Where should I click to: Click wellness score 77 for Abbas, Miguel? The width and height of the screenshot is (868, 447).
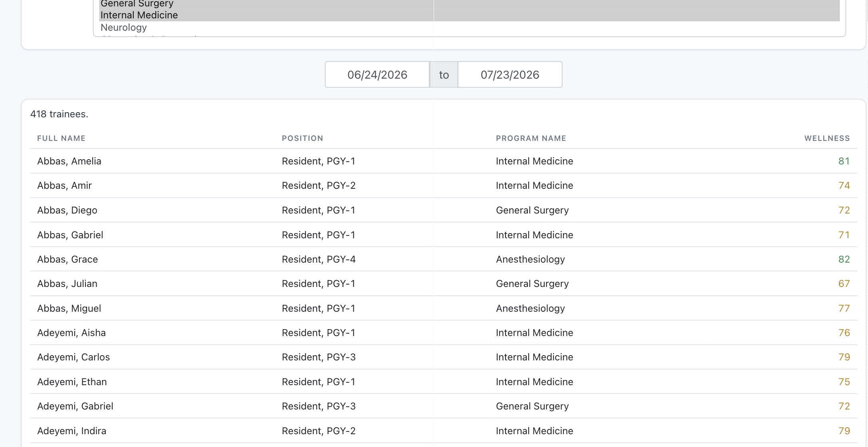click(844, 309)
